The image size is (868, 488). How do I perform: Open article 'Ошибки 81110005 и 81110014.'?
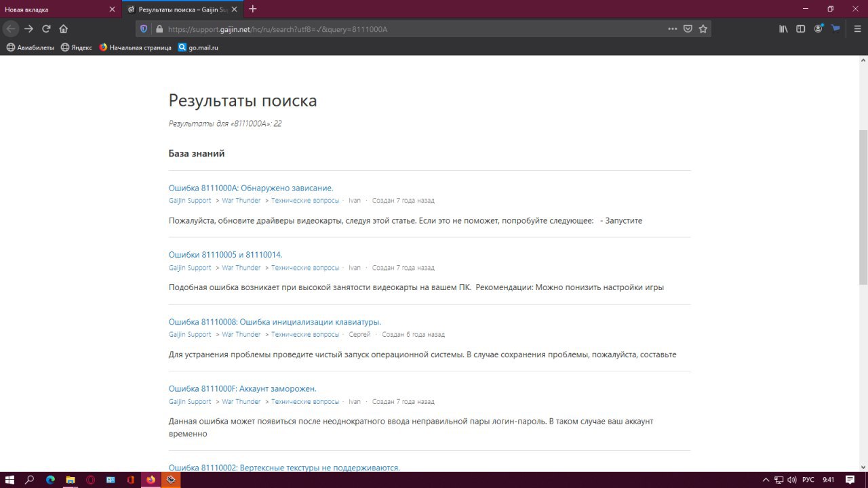click(x=225, y=255)
